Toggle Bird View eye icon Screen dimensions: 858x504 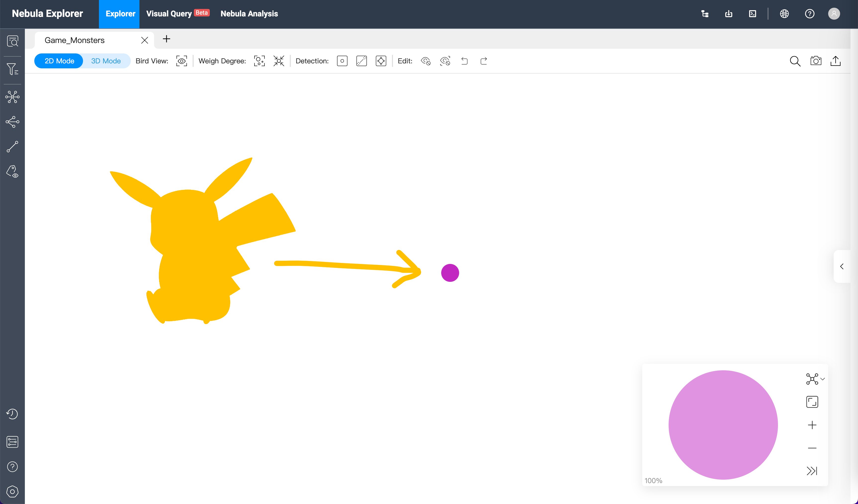pos(182,61)
